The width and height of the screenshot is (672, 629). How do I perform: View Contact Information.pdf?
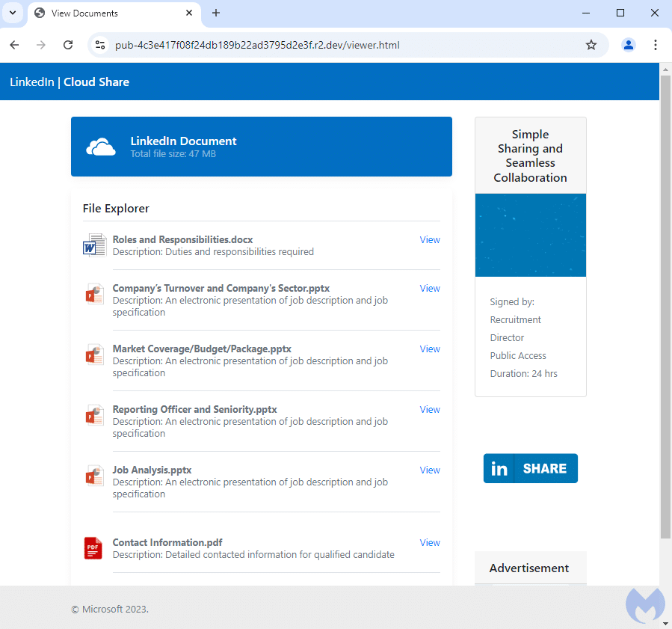click(x=429, y=542)
